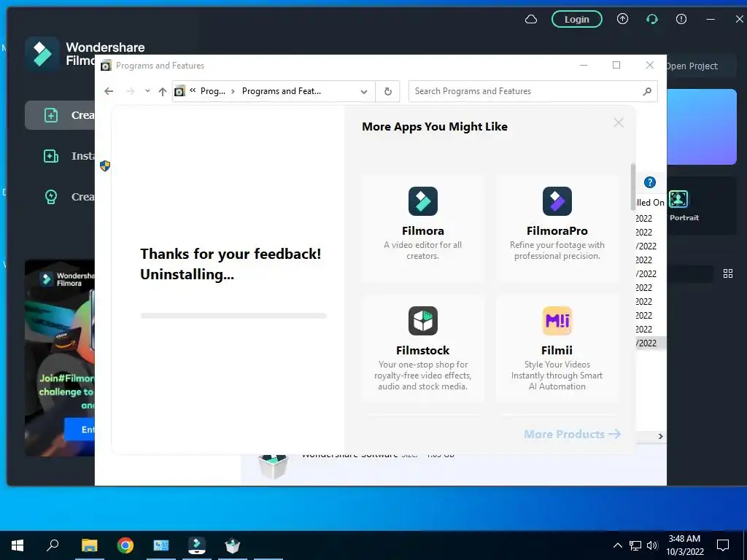Viewport: 747px width, 560px height.
Task: Open the Filmora promo banner thumbnail
Action: point(60,357)
